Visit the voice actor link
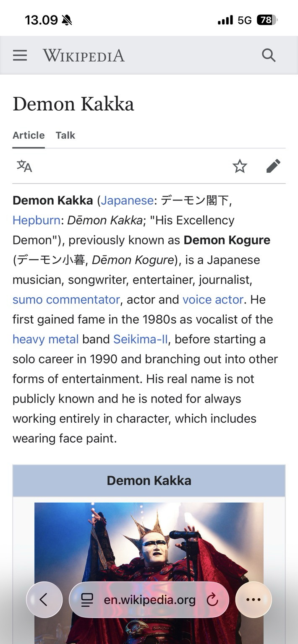298x644 pixels. 213,299
